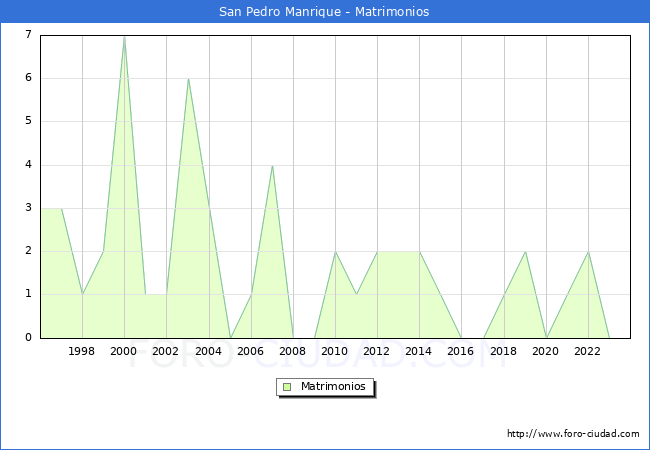This screenshot has width=650, height=450.
Task: Click the 2018 x-axis label
Action: click(504, 351)
